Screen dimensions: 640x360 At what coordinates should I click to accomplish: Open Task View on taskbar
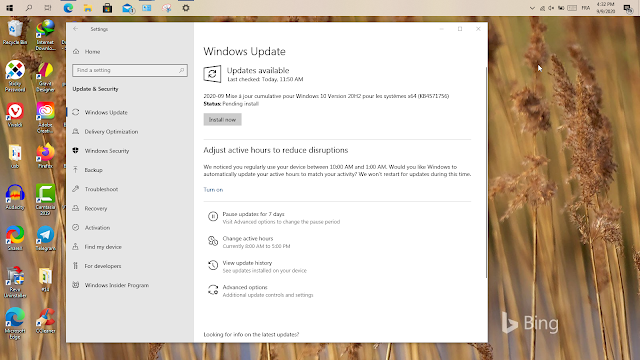(x=48, y=8)
